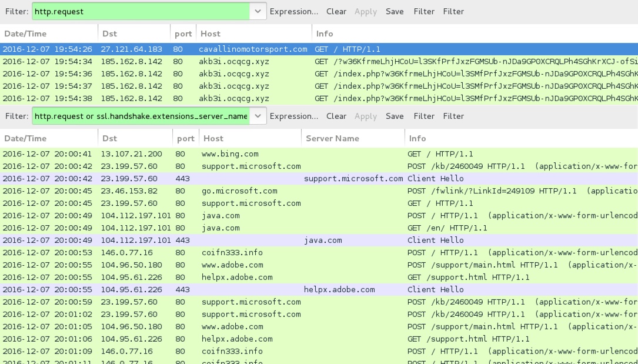This screenshot has height=364, width=638.
Task: Select the coifn333.info packet at 20:00:53
Action: coord(319,252)
